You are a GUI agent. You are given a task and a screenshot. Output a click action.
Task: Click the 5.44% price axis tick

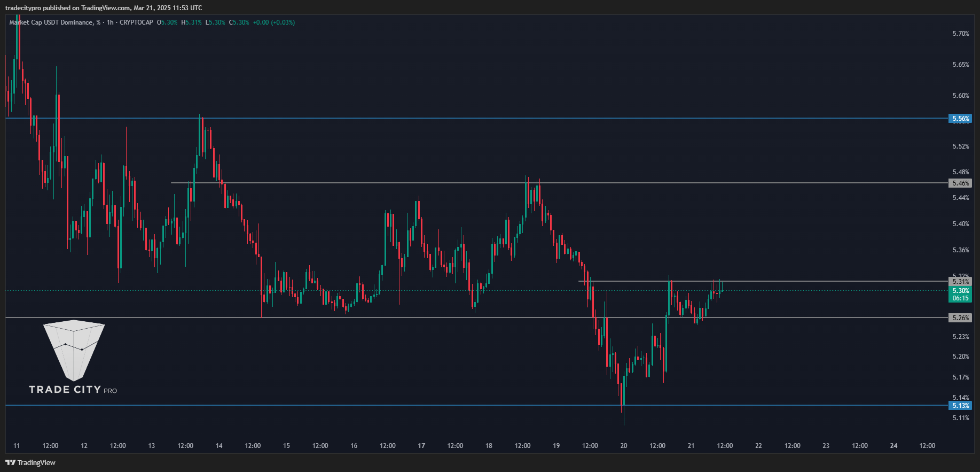point(961,198)
